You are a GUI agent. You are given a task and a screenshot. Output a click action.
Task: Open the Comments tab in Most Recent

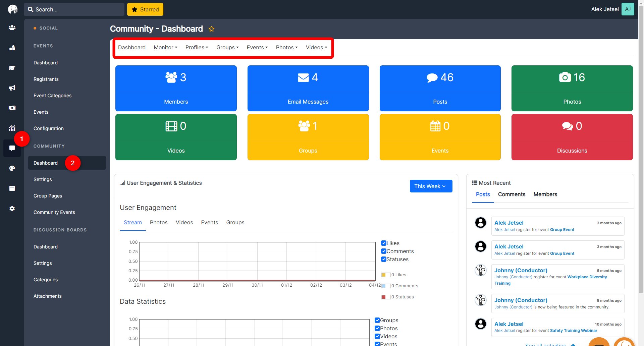click(x=512, y=194)
